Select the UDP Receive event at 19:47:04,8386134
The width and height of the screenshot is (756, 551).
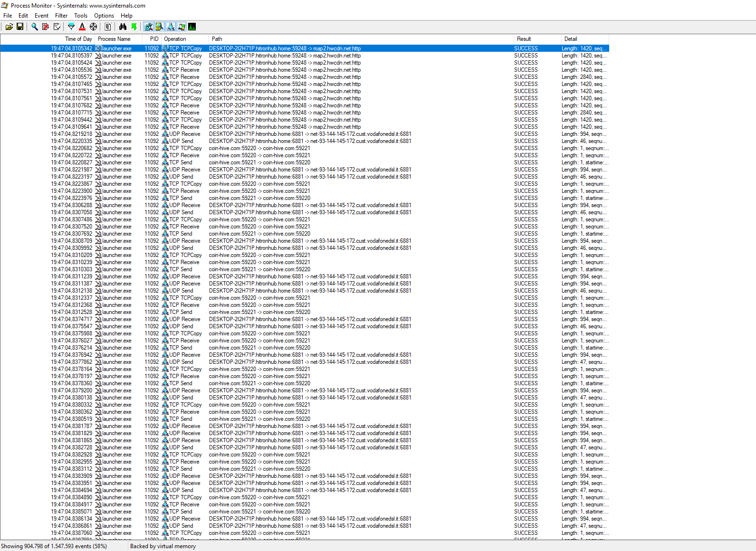click(x=304, y=519)
